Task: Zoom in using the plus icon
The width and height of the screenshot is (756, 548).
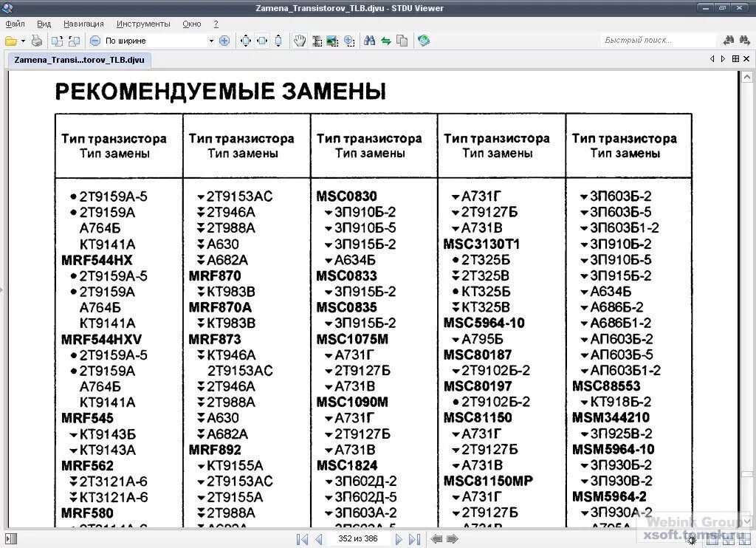Action: (224, 41)
